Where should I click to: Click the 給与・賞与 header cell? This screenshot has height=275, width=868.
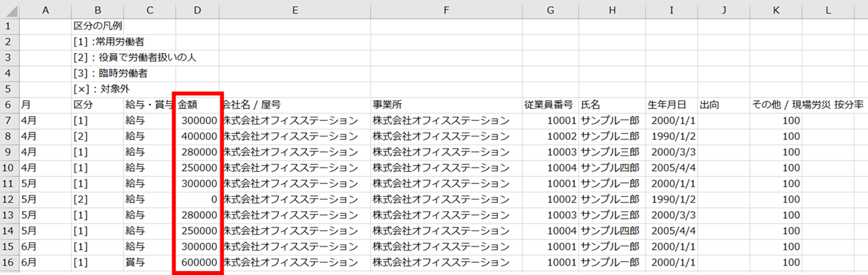(x=149, y=105)
